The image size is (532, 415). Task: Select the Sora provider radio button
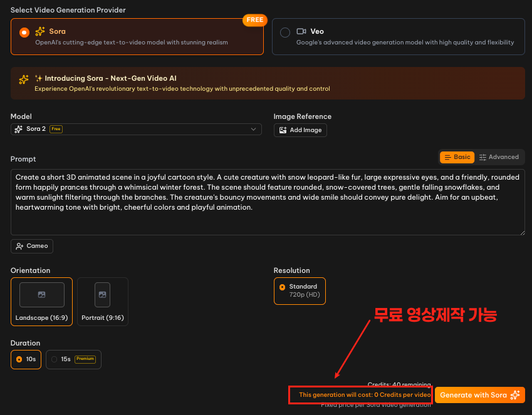click(24, 33)
